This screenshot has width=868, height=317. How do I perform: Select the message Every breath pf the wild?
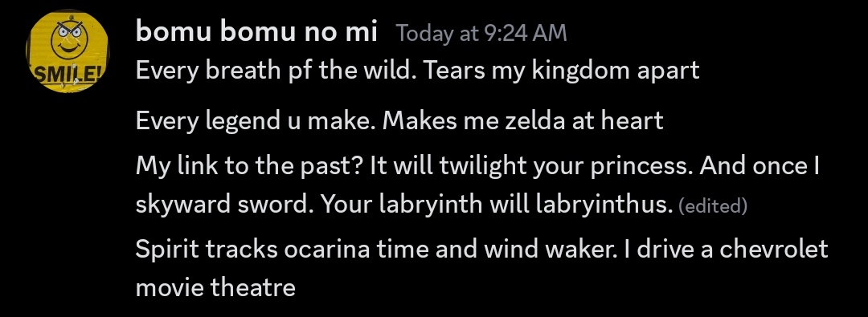417,71
